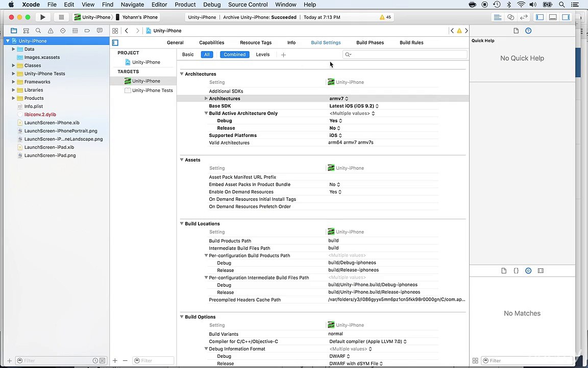Expand the Frameworks group
This screenshot has width=588, height=368.
[x=13, y=82]
